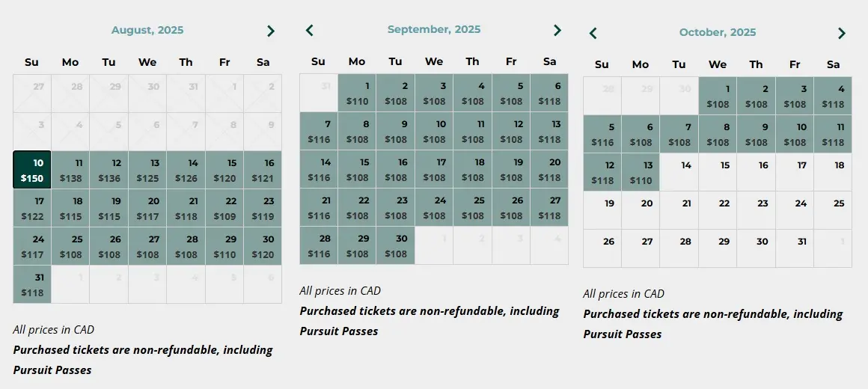Advance October calendar to next month
The image size is (868, 389).
841,33
